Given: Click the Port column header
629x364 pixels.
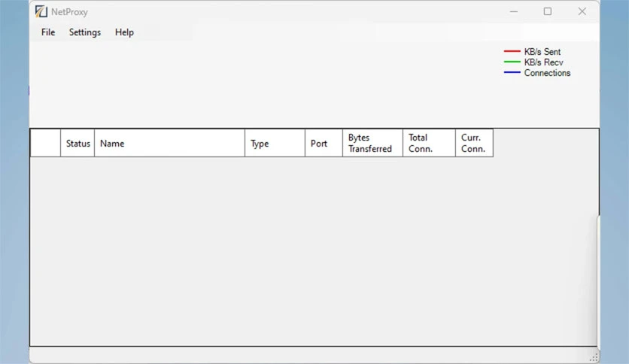Looking at the screenshot, I should 324,143.
